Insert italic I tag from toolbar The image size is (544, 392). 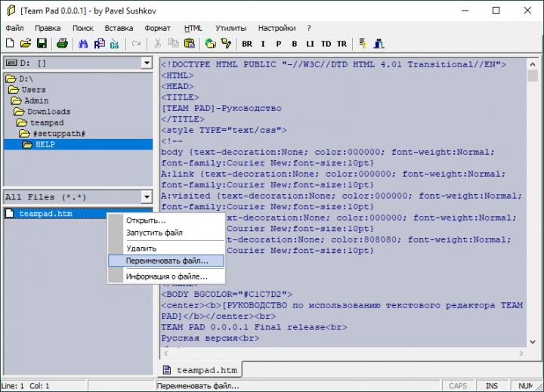[x=263, y=44]
